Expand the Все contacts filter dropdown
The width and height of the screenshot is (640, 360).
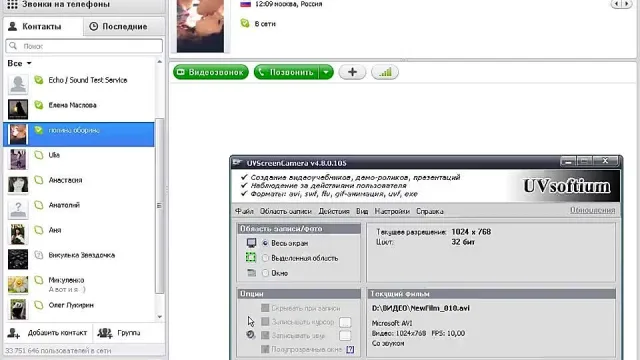[19, 63]
